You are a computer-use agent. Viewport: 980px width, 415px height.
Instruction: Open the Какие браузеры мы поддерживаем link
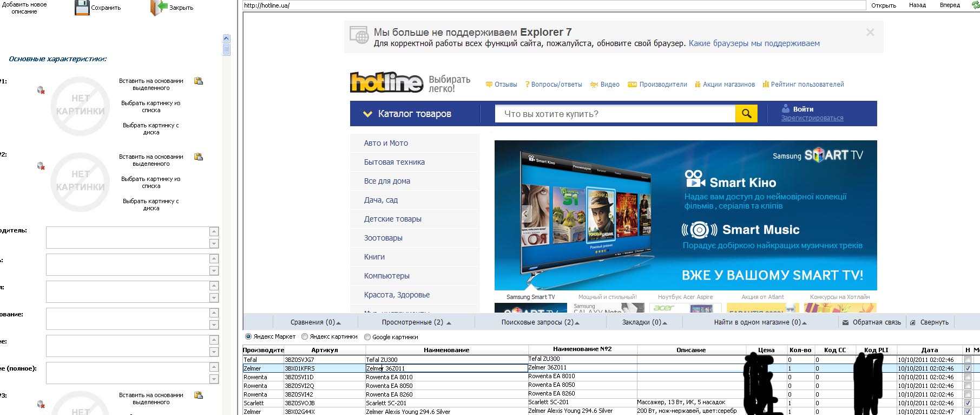754,43
